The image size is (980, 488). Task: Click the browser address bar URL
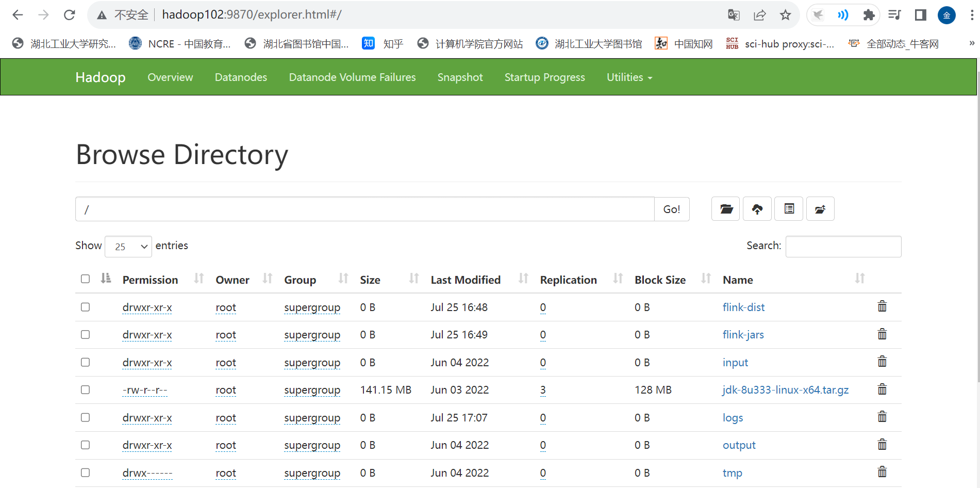pyautogui.click(x=252, y=15)
